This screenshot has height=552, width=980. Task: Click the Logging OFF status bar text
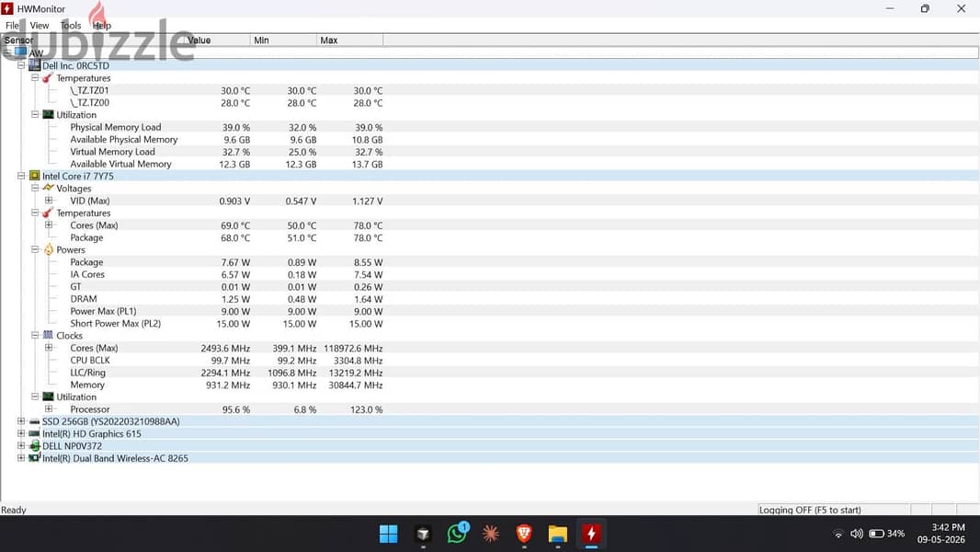(x=810, y=510)
